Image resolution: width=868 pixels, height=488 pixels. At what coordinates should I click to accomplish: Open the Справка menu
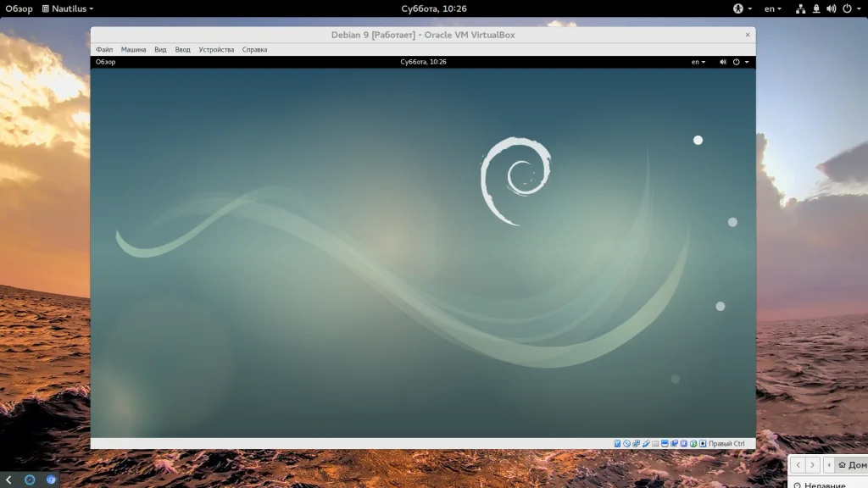254,49
